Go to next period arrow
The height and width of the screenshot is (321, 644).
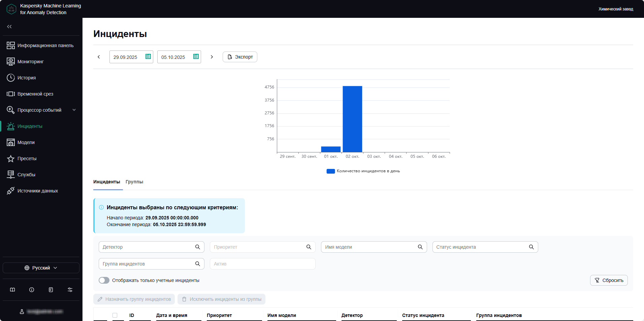(212, 57)
